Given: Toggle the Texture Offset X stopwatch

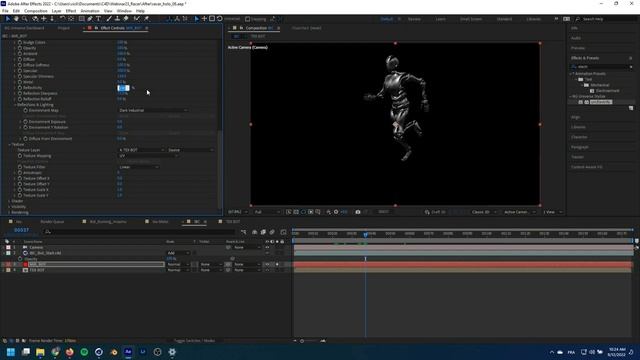Looking at the screenshot, I should click(20, 178).
